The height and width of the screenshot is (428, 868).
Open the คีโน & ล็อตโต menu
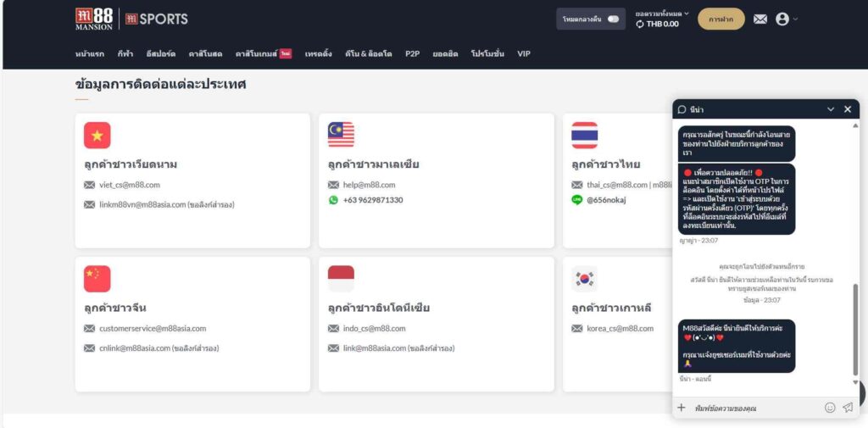(368, 53)
